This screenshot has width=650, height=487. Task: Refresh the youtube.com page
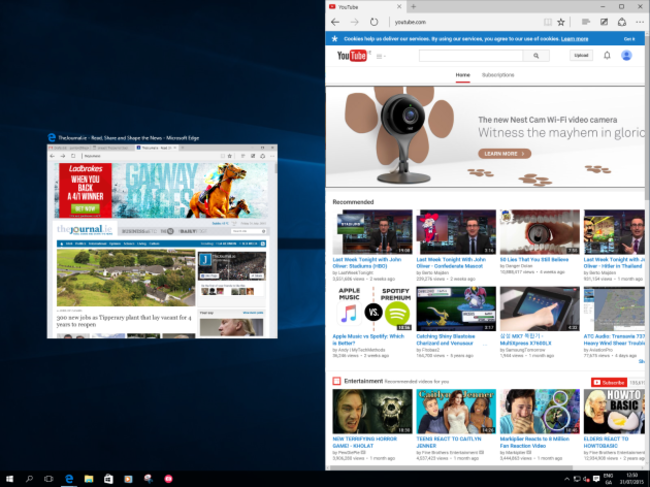click(x=374, y=22)
